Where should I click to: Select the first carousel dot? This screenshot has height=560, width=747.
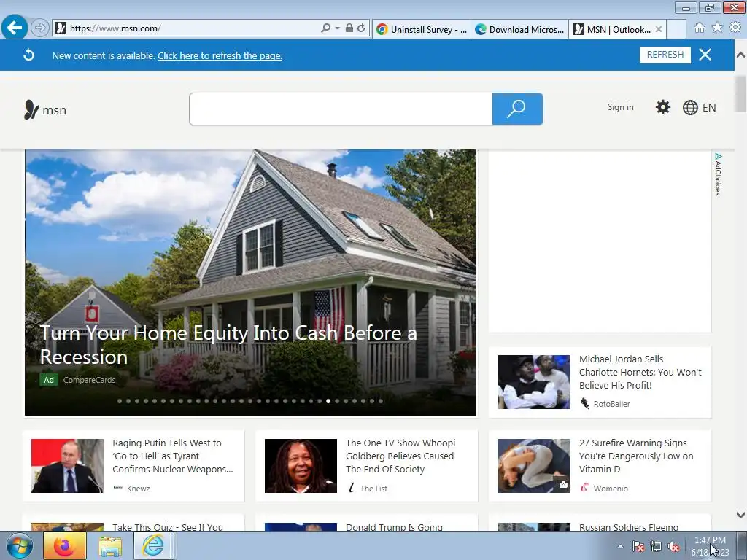pos(120,401)
